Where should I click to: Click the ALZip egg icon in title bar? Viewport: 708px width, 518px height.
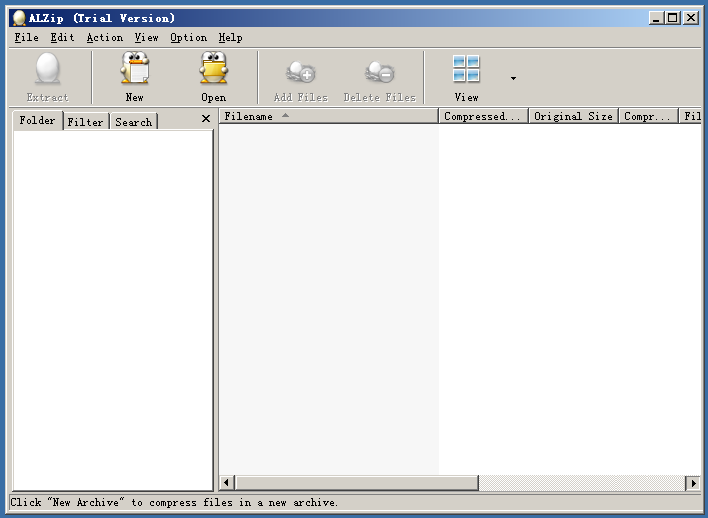[19, 18]
